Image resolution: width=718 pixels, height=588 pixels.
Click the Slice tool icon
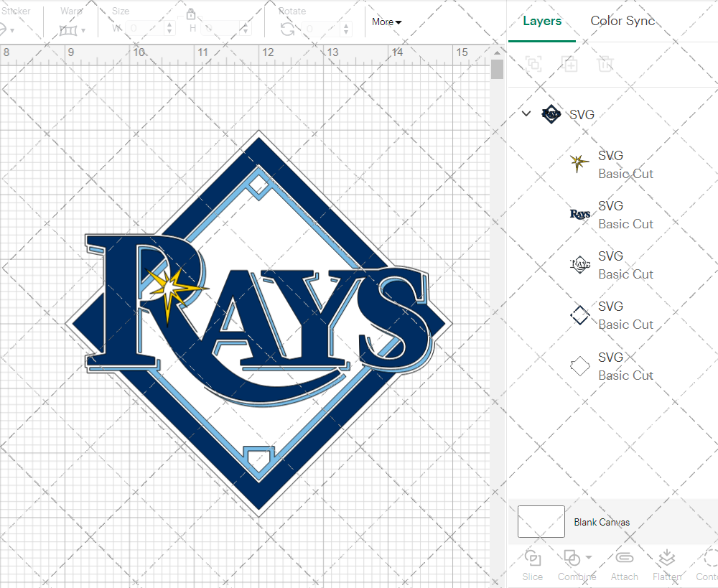pyautogui.click(x=533, y=559)
